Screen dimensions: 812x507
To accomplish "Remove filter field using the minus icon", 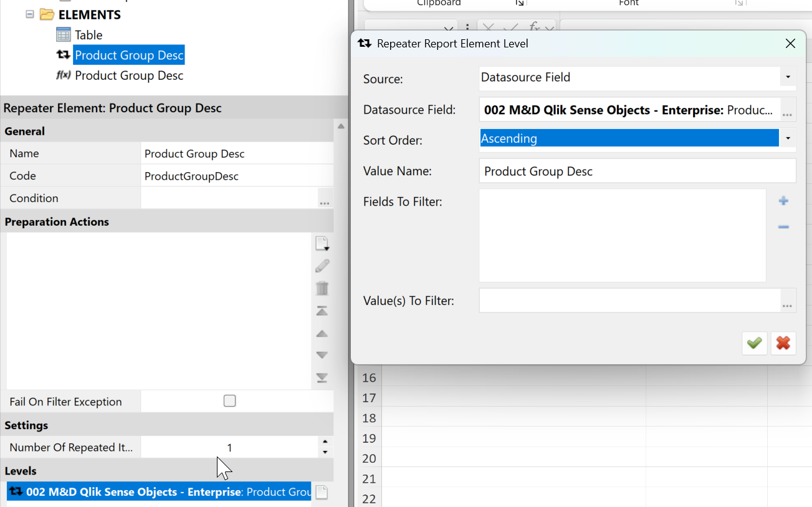I will pos(783,227).
